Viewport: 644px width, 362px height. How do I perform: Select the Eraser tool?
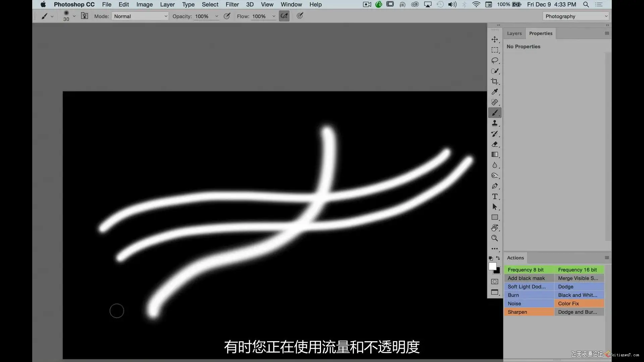pyautogui.click(x=495, y=144)
